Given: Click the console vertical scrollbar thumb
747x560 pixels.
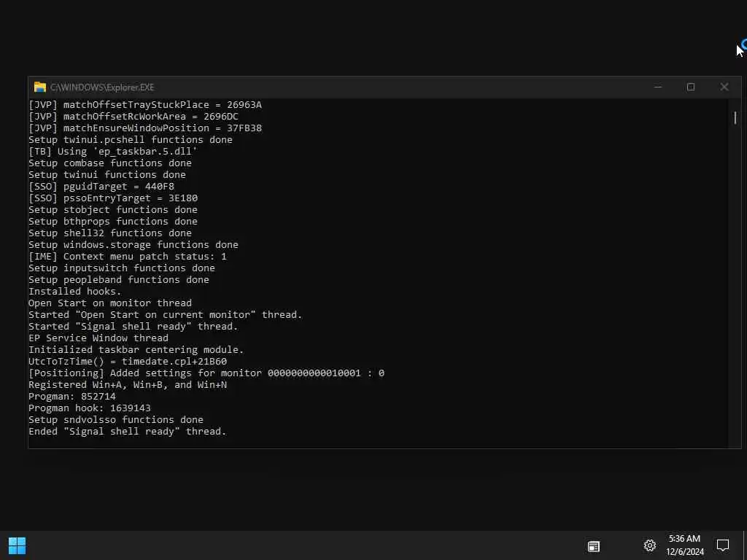Looking at the screenshot, I should [735, 117].
